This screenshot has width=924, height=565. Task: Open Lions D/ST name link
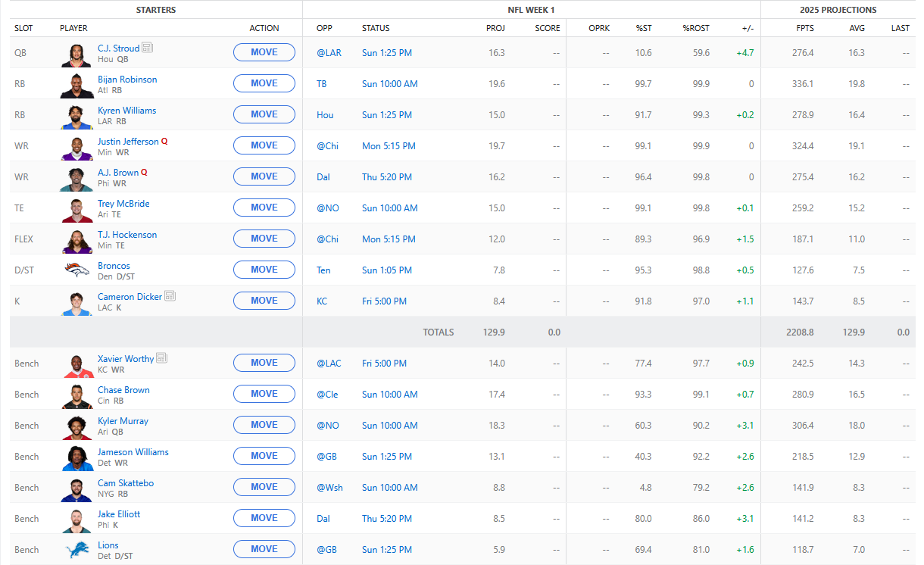pyautogui.click(x=108, y=545)
